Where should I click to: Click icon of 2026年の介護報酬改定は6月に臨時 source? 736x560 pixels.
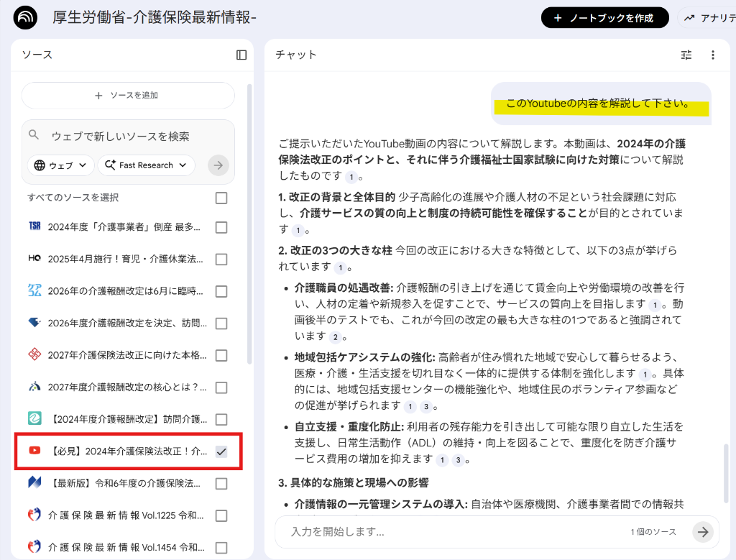[34, 290]
